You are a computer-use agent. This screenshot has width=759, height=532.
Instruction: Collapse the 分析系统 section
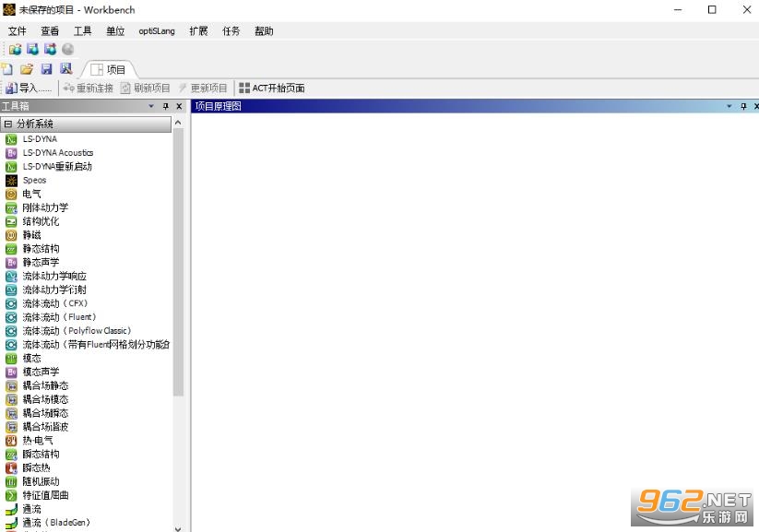coord(7,124)
